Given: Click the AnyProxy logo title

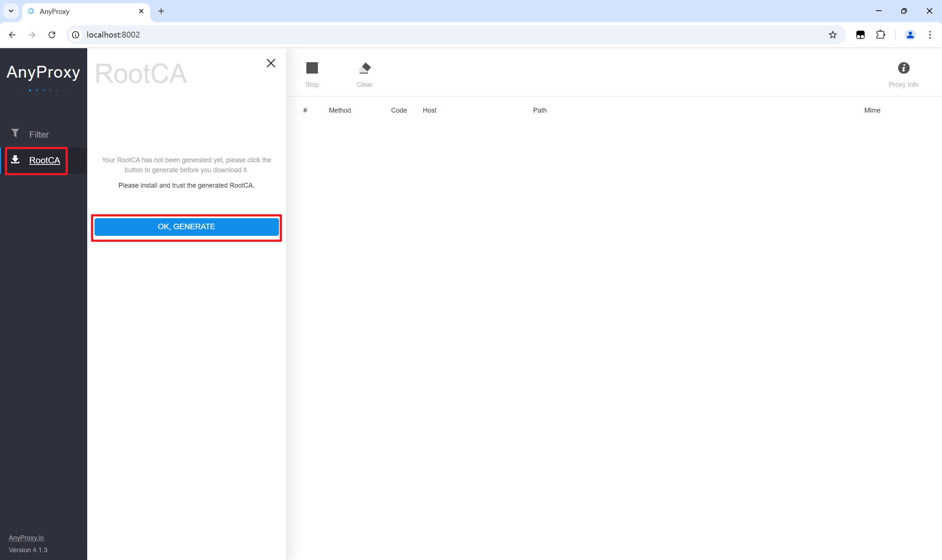Looking at the screenshot, I should (43, 72).
